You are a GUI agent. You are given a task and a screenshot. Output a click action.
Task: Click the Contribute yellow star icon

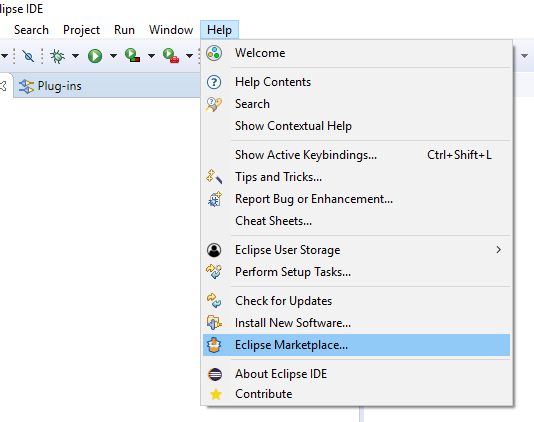click(x=216, y=394)
